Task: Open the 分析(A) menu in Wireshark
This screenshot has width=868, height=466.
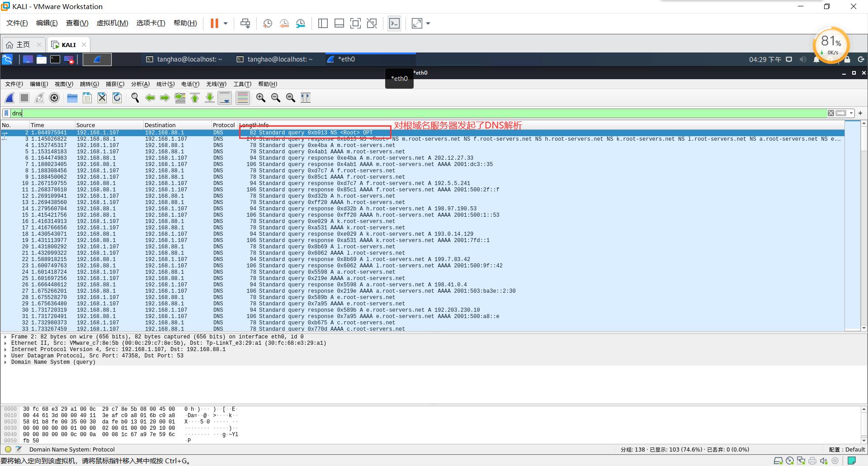Action: pyautogui.click(x=140, y=84)
